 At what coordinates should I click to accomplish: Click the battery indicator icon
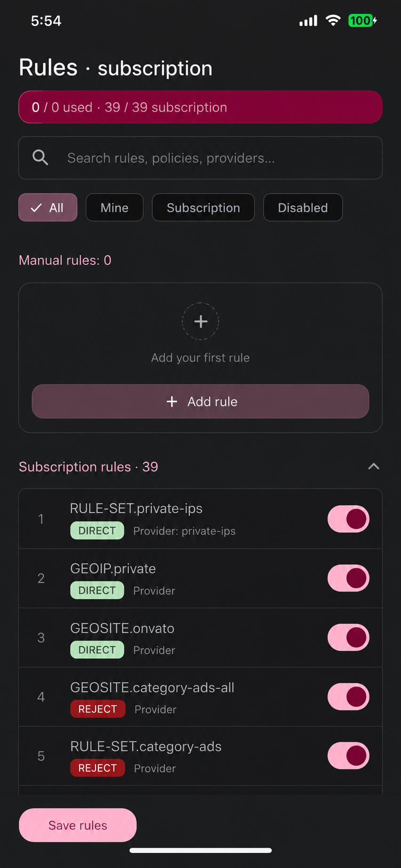[362, 21]
